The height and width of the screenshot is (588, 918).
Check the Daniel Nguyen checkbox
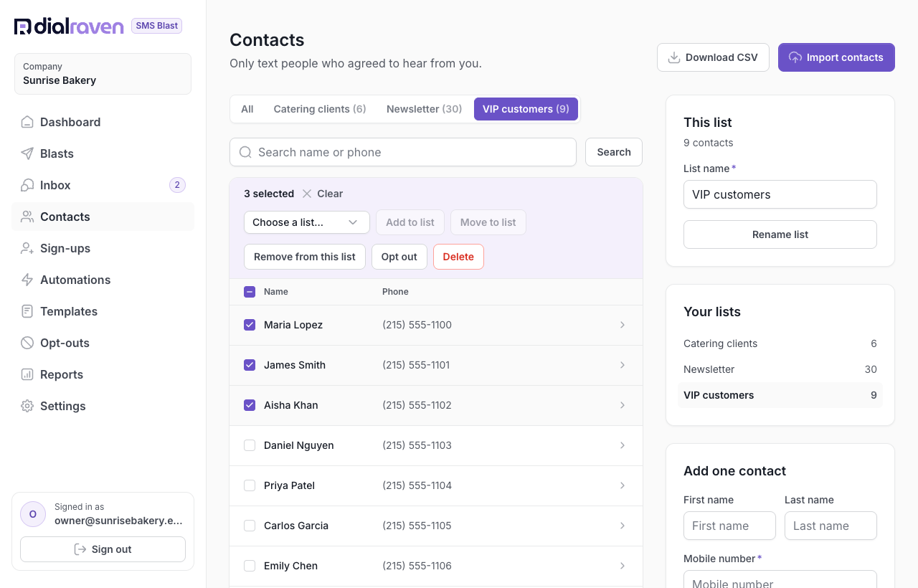[250, 445]
